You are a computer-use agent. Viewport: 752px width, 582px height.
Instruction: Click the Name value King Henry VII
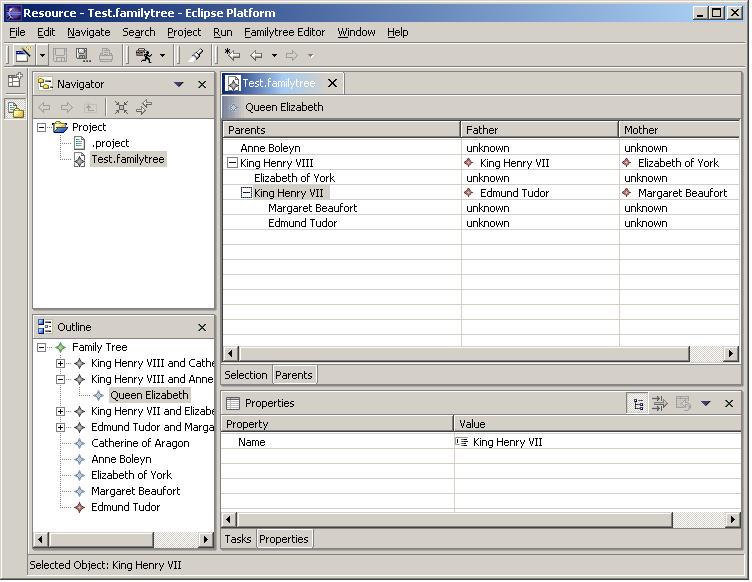(507, 442)
